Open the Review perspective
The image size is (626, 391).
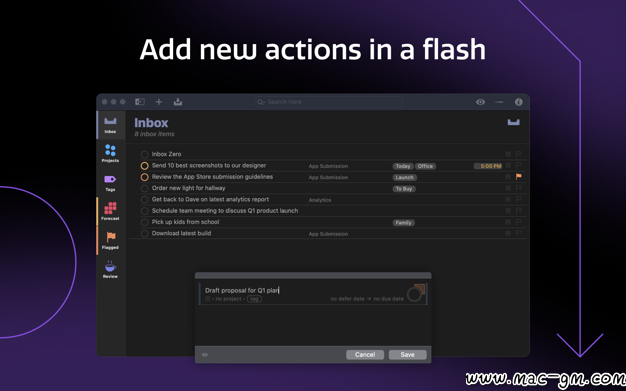tap(110, 269)
